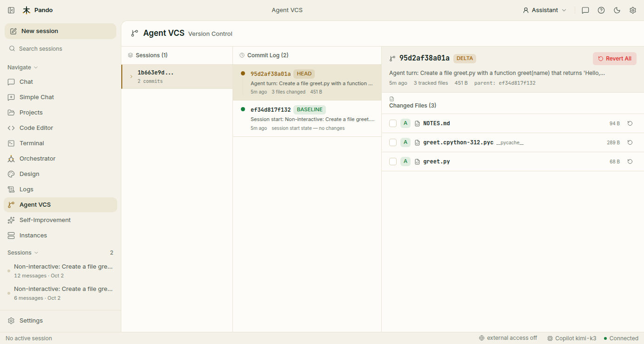Open the Assistant user dropdown
Viewport: 644px width, 344px height.
[544, 10]
